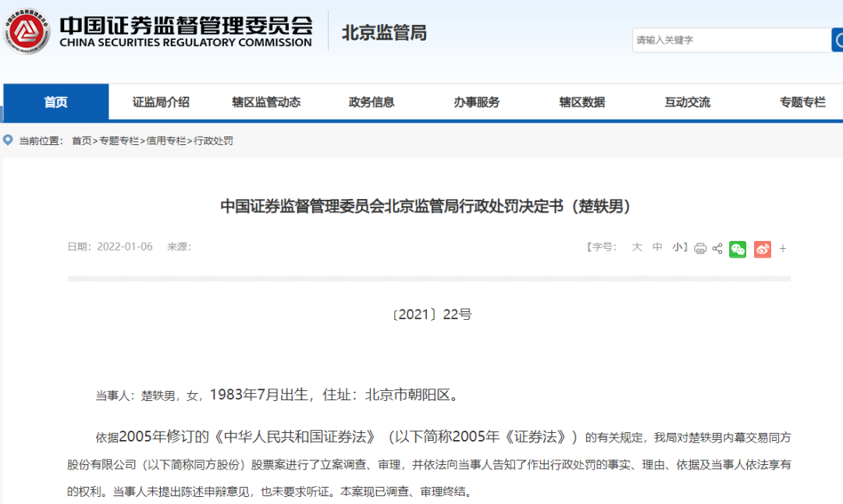Viewport: 843px width, 504px height.
Task: Open the 辖区数据 menu
Action: tap(582, 102)
